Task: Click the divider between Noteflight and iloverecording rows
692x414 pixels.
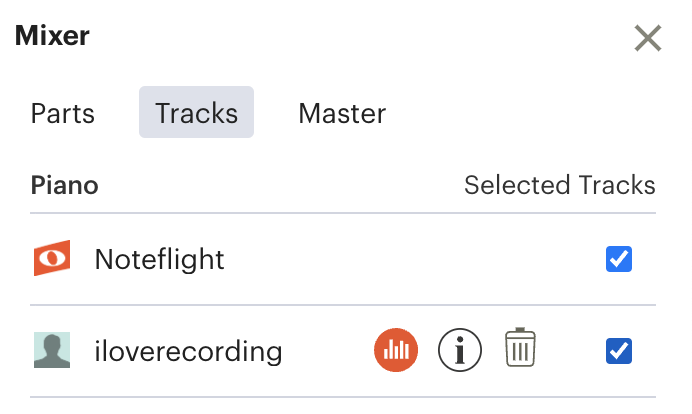Action: pos(343,305)
